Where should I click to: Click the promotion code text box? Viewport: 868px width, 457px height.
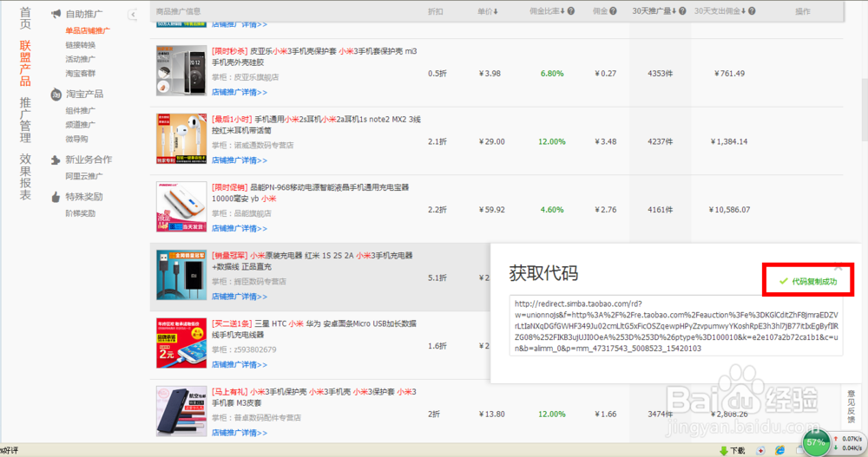676,326
